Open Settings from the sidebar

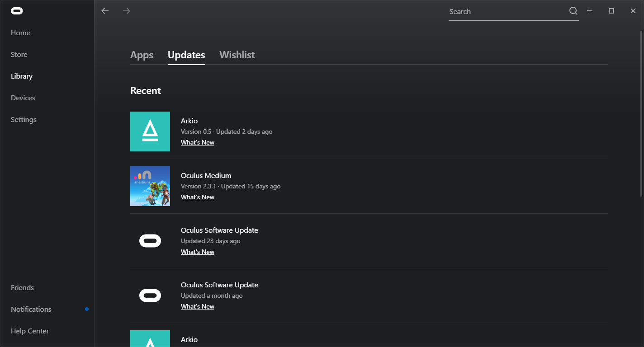click(x=24, y=120)
